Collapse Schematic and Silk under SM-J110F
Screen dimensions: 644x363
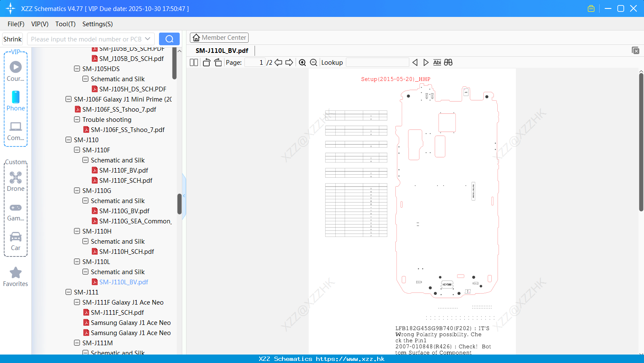coord(85,160)
